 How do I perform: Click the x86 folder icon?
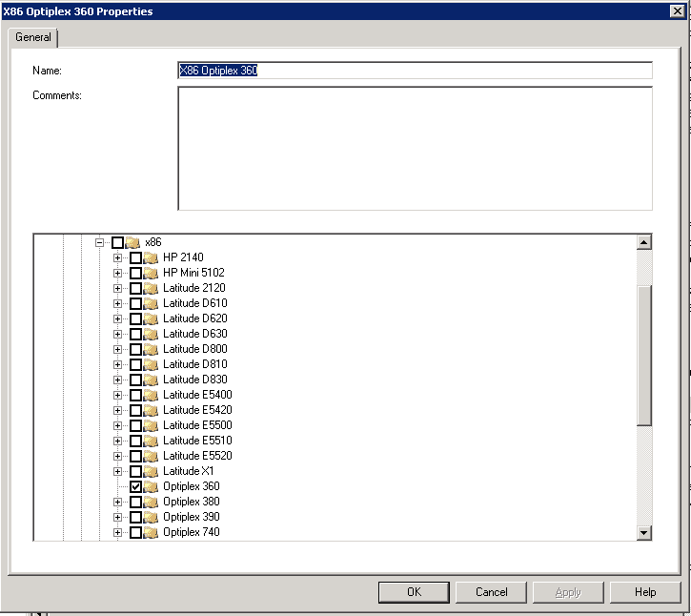point(132,242)
